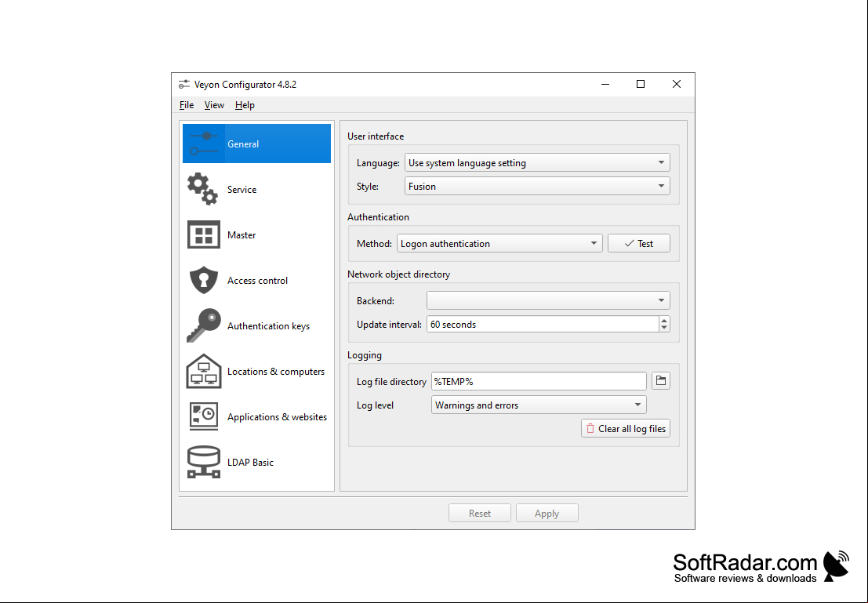Screen dimensions: 868x603
Task: Select Locations & computers label
Action: tap(276, 372)
